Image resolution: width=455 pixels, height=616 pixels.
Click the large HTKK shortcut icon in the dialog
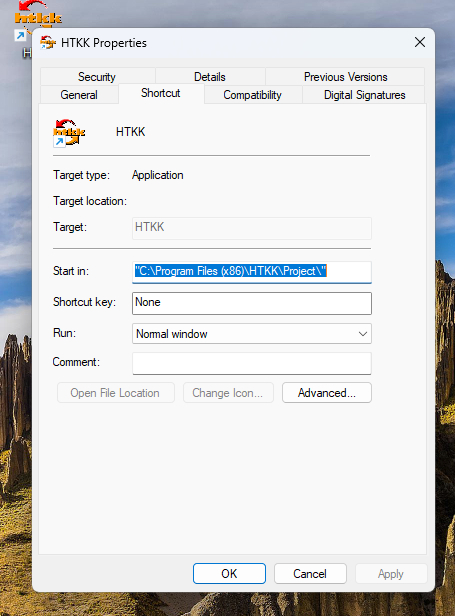click(x=69, y=132)
